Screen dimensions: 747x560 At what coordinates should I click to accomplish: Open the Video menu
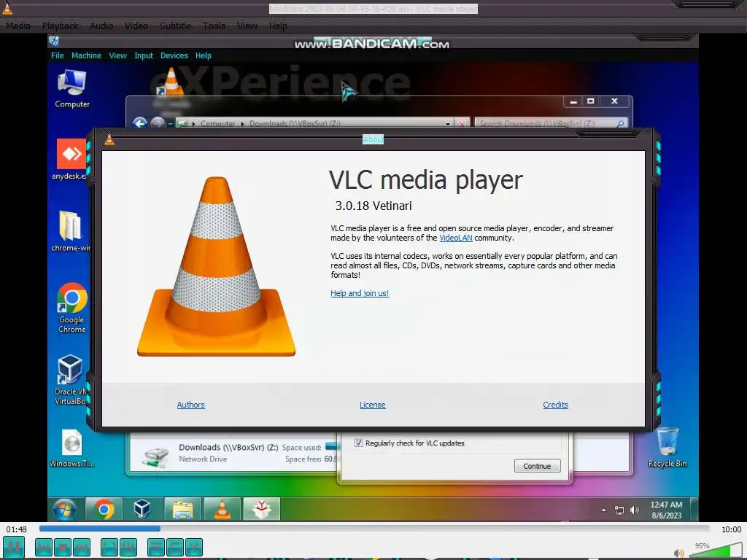tap(136, 26)
